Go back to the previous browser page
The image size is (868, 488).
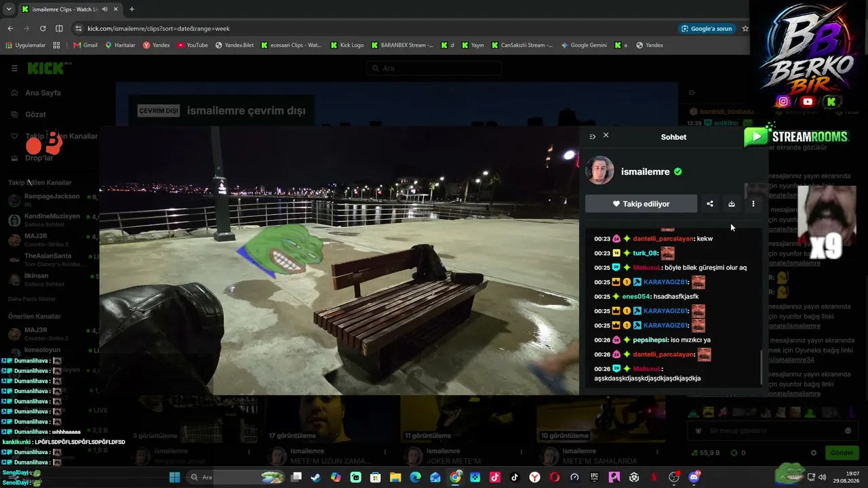10,28
